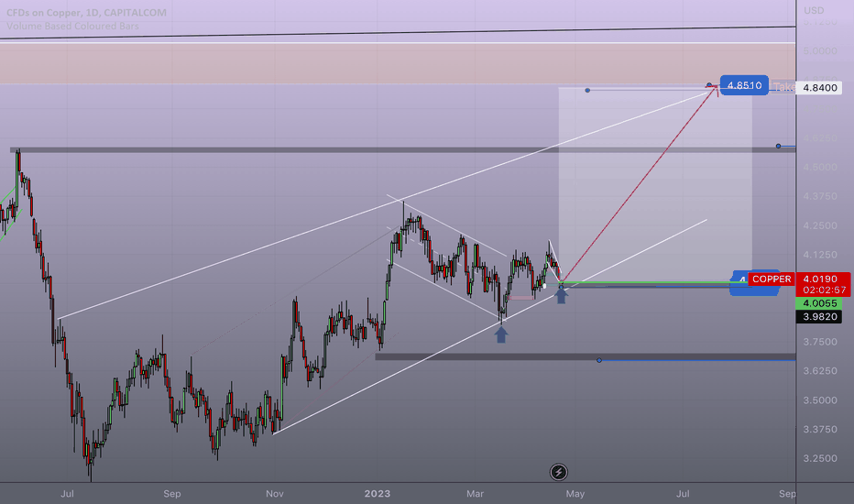Click the 2023 time axis label

pyautogui.click(x=377, y=494)
